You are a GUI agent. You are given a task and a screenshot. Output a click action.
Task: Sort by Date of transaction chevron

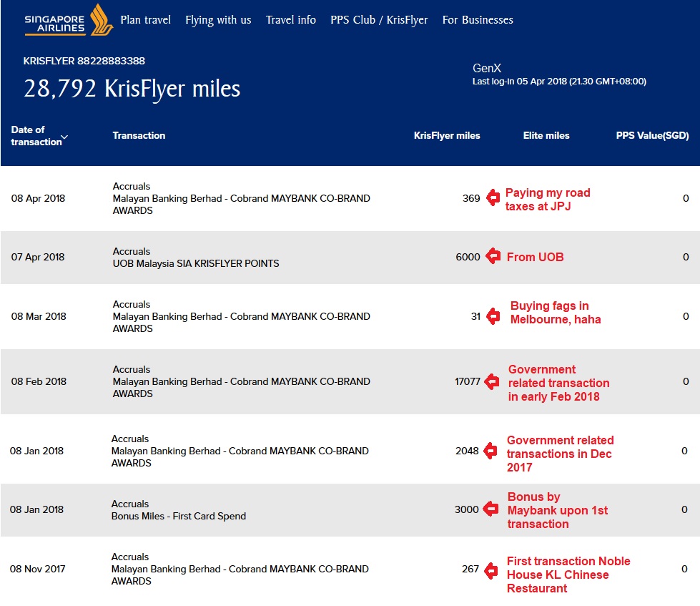tap(65, 137)
